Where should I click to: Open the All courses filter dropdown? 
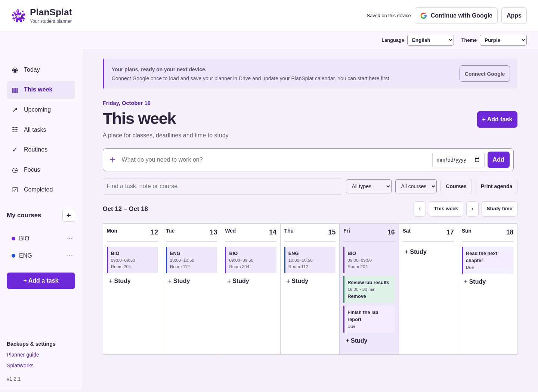416,186
